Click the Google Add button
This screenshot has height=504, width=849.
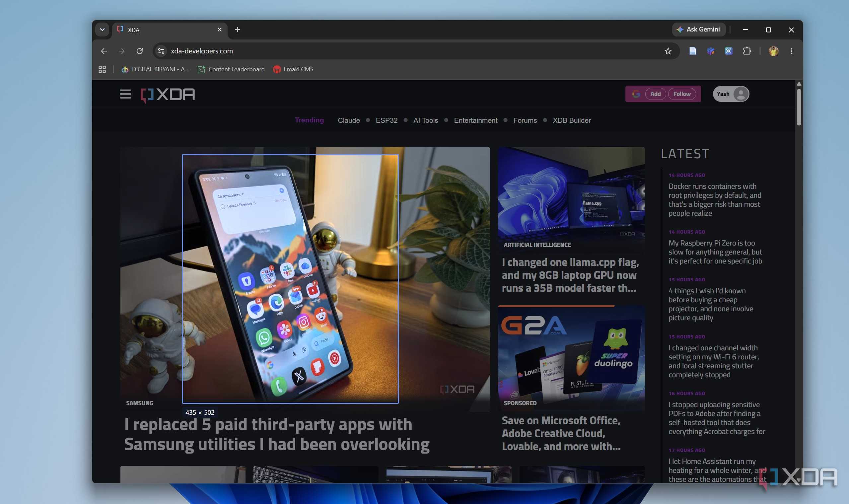pos(656,94)
